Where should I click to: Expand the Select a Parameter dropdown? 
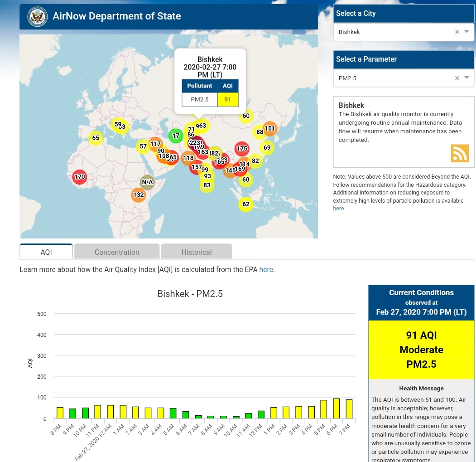[x=467, y=78]
